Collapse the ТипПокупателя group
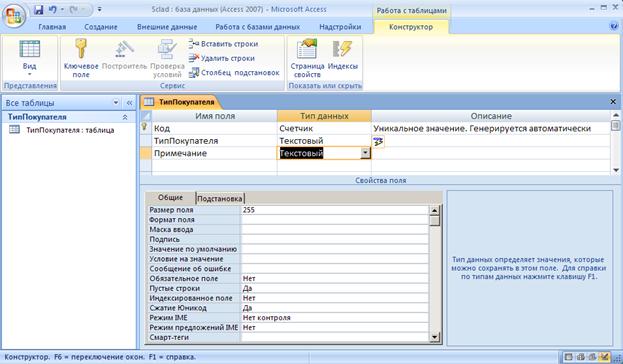Image resolution: width=623 pixels, height=364 pixels. coord(125,117)
